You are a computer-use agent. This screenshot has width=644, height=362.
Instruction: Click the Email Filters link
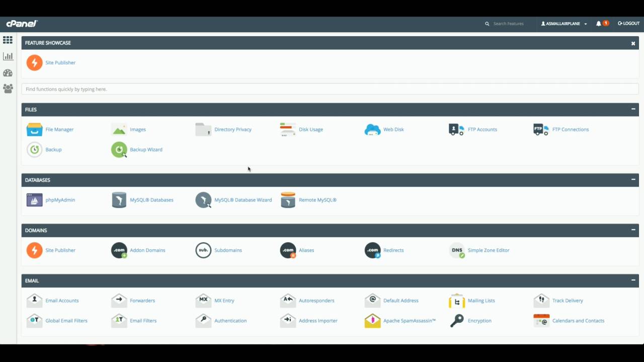pyautogui.click(x=143, y=321)
